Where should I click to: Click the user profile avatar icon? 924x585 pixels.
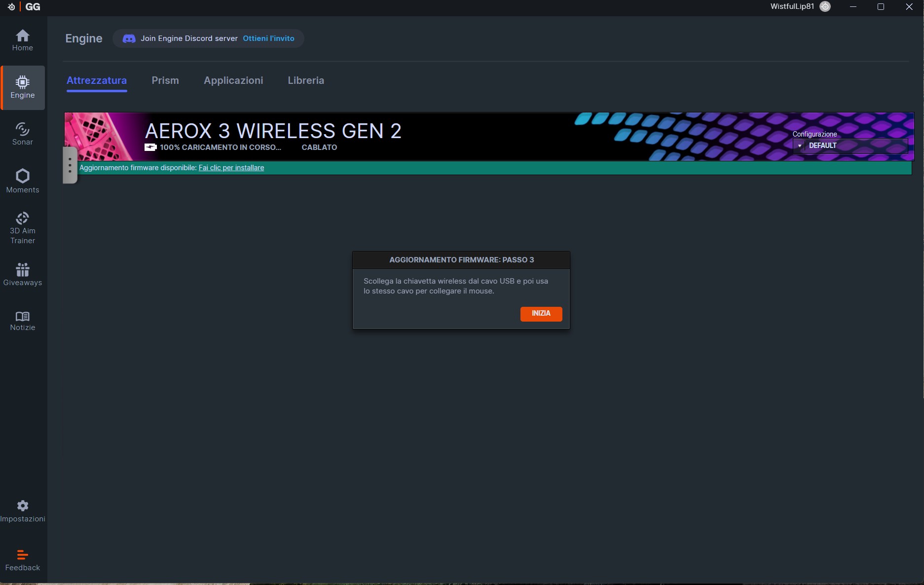[x=825, y=6]
